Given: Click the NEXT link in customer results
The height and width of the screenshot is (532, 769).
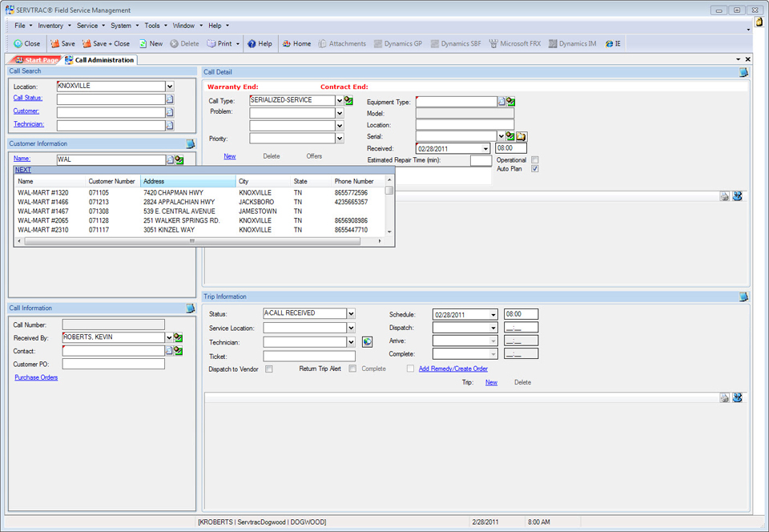Looking at the screenshot, I should [23, 170].
